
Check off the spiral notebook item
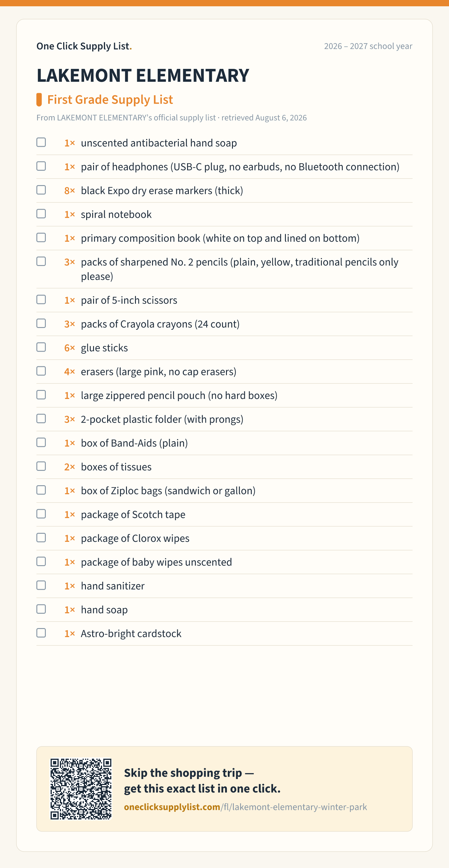41,214
